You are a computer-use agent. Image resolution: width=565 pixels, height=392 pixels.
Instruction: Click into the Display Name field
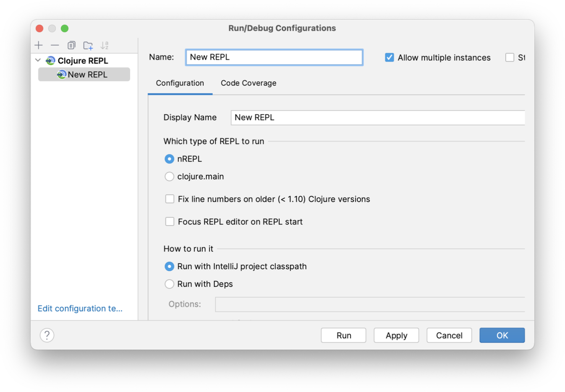click(x=378, y=118)
